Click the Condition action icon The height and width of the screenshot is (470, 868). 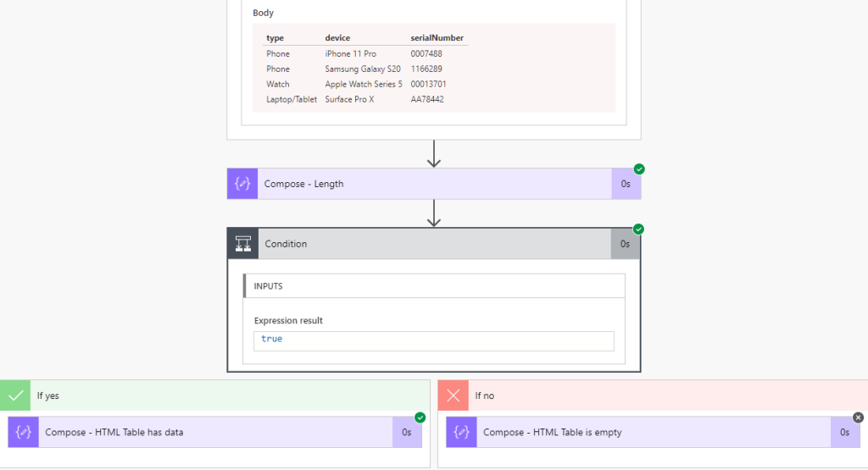point(242,244)
